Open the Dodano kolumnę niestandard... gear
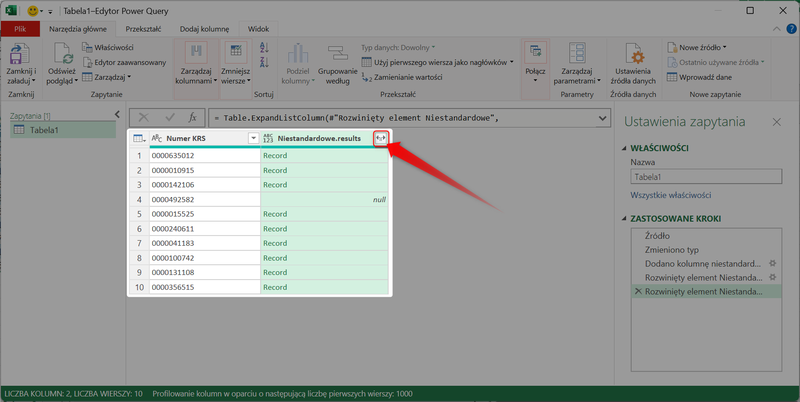 772,263
